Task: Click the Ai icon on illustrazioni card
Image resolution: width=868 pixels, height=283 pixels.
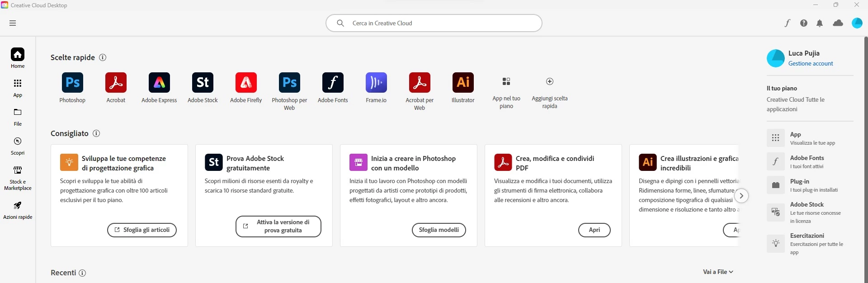Action: tap(648, 162)
